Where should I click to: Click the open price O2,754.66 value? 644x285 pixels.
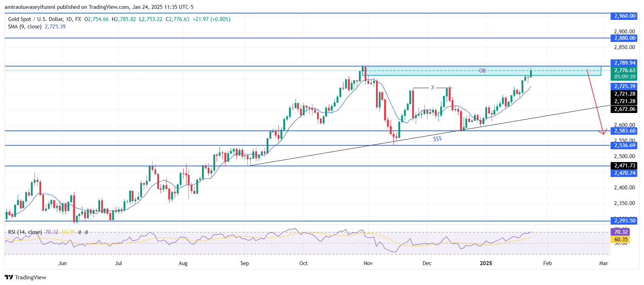tap(96, 19)
